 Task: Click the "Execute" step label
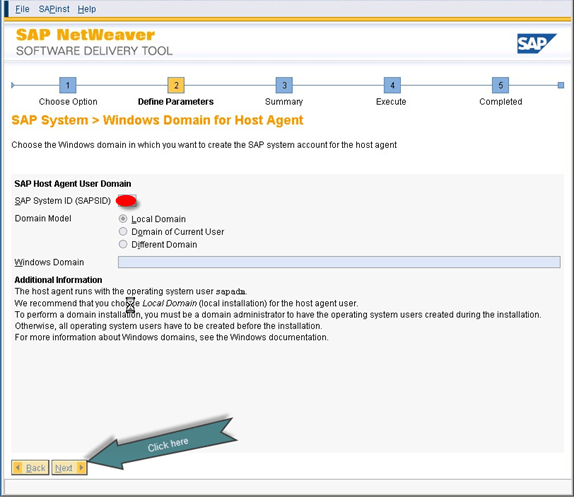pos(391,102)
